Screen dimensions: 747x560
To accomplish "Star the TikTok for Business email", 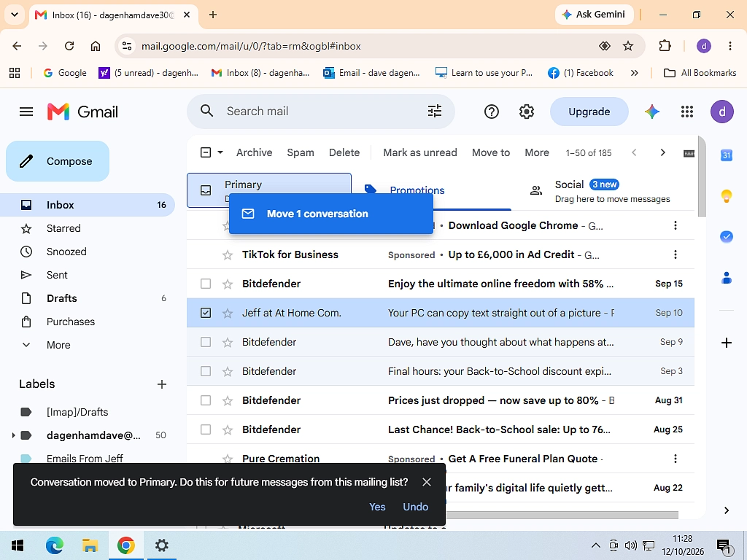I will (x=228, y=255).
